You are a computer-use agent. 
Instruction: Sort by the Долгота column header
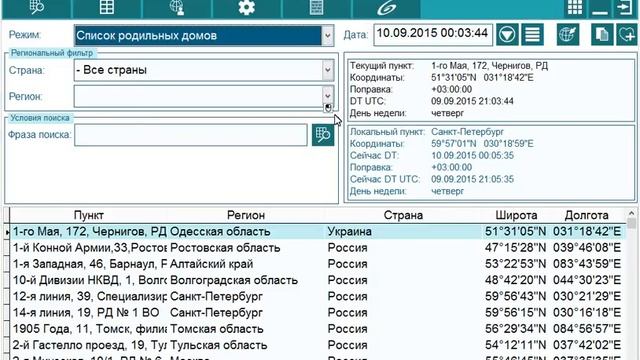point(587,215)
